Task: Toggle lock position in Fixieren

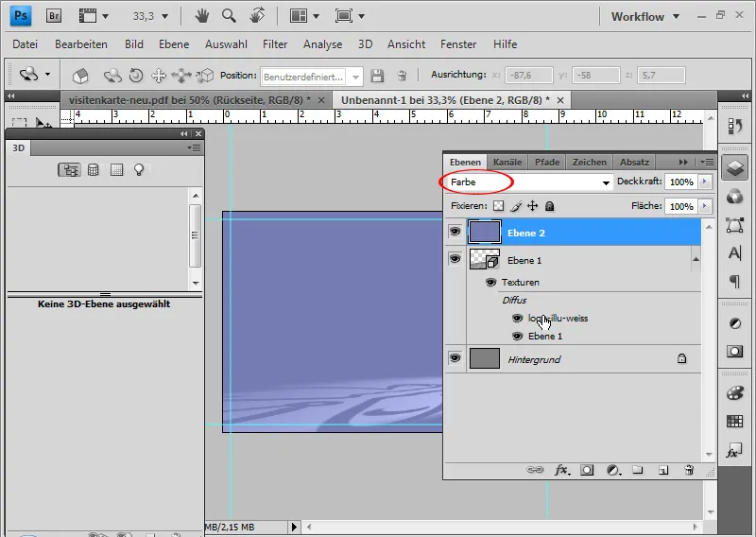Action: (532, 206)
